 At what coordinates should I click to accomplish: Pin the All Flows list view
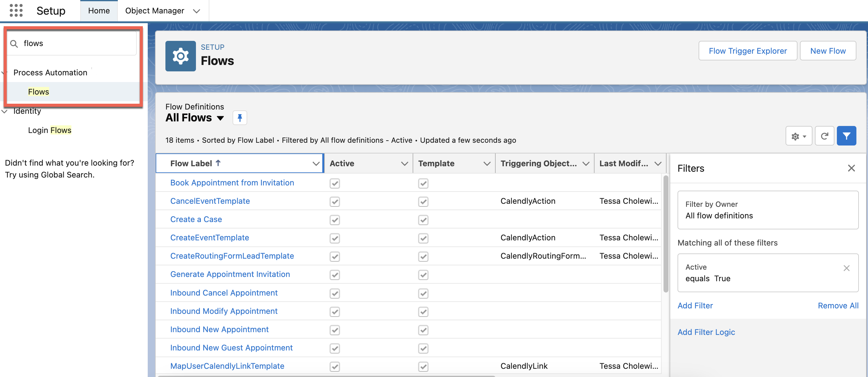tap(240, 118)
